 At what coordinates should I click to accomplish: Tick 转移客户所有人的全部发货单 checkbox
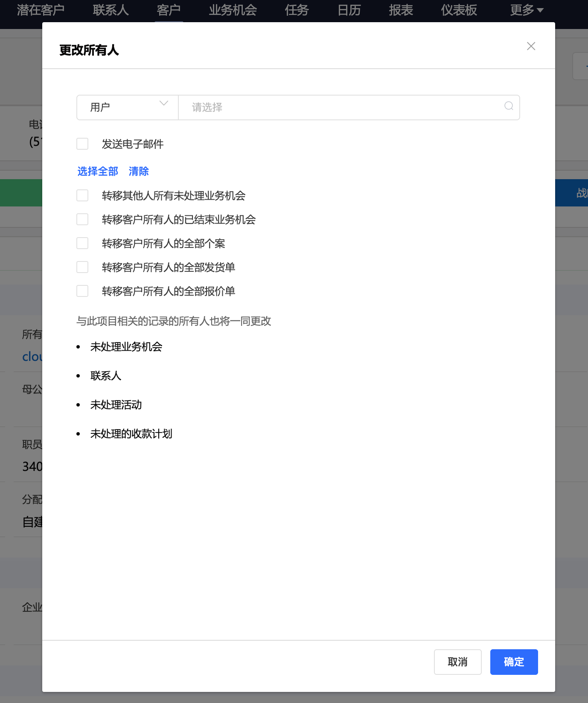(x=82, y=267)
